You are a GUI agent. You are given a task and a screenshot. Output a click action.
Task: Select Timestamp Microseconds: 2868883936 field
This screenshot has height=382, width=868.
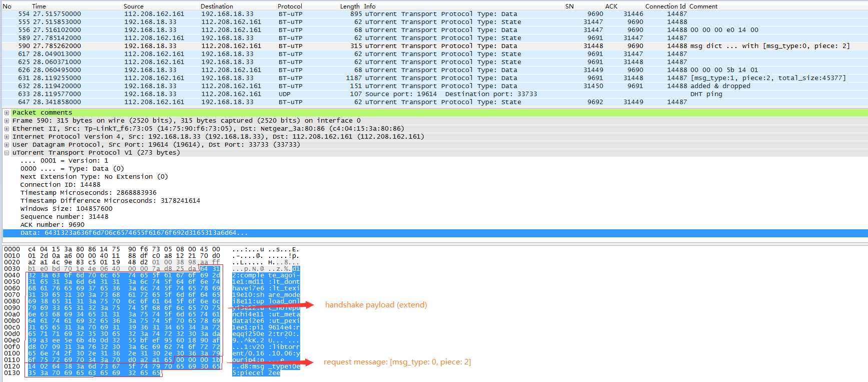tap(88, 193)
